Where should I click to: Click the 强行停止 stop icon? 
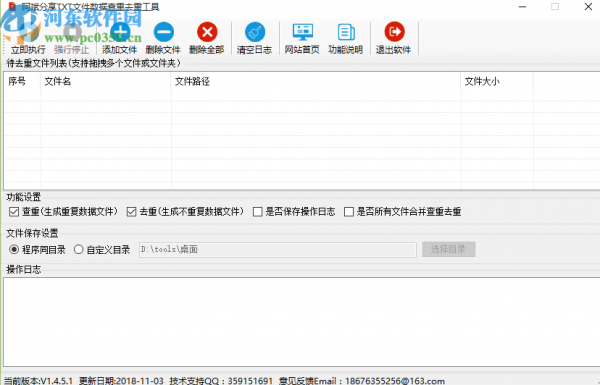72,32
